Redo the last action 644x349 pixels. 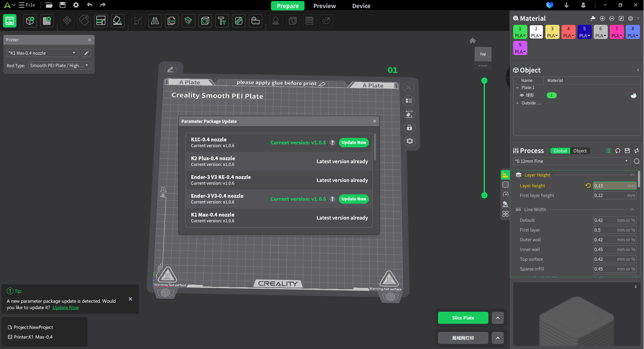click(103, 5)
